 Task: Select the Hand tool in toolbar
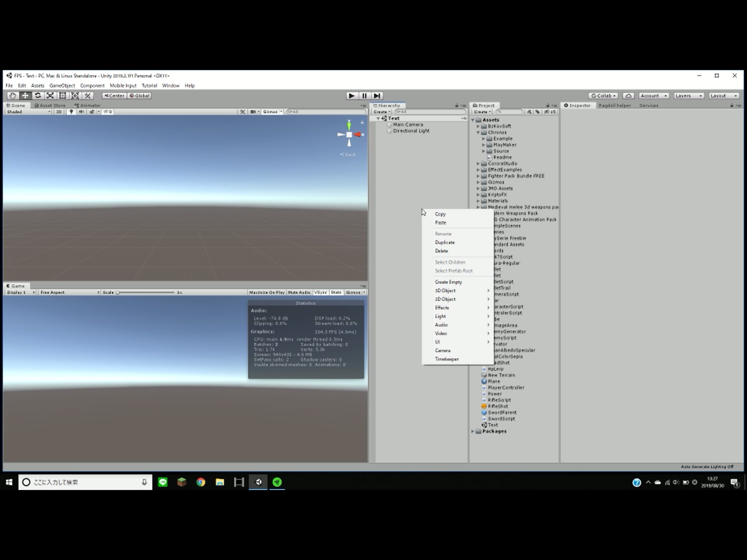[13, 96]
